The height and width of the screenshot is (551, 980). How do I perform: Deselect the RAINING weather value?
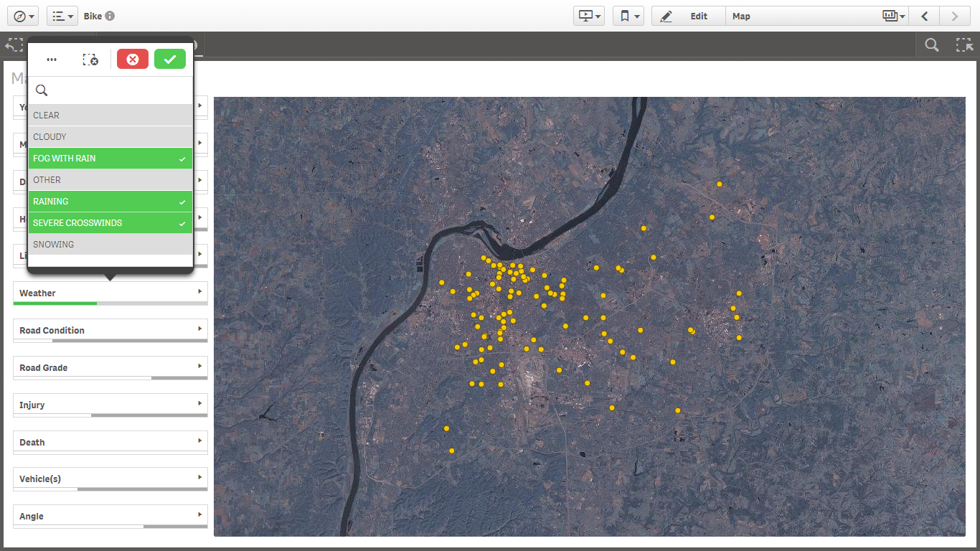[110, 202]
